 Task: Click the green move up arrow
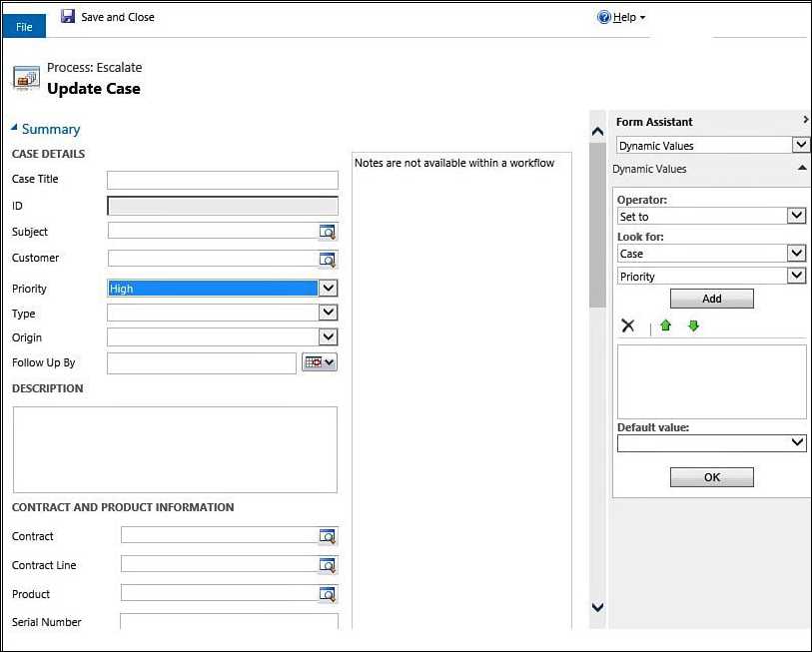666,326
